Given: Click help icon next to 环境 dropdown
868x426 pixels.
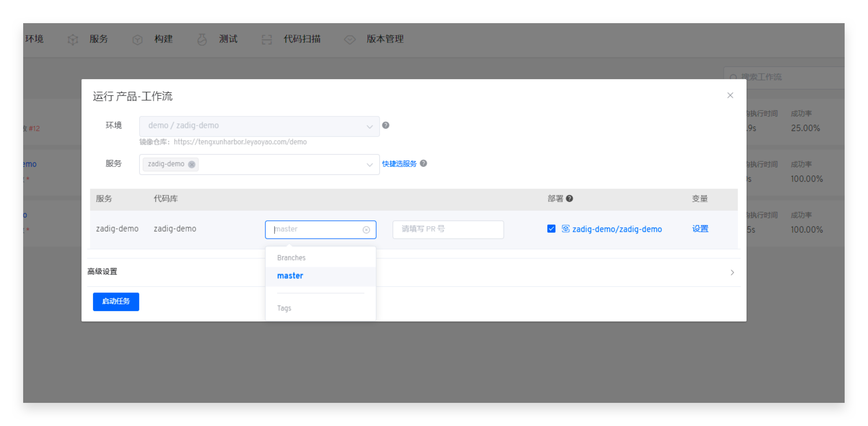Looking at the screenshot, I should [x=385, y=125].
